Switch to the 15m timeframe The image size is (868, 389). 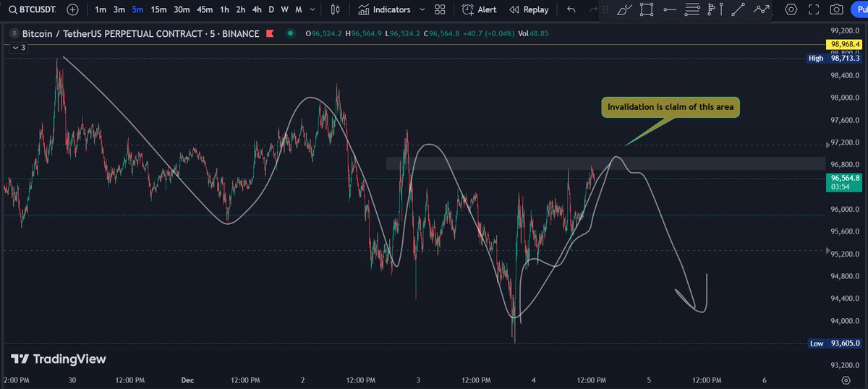click(x=158, y=9)
